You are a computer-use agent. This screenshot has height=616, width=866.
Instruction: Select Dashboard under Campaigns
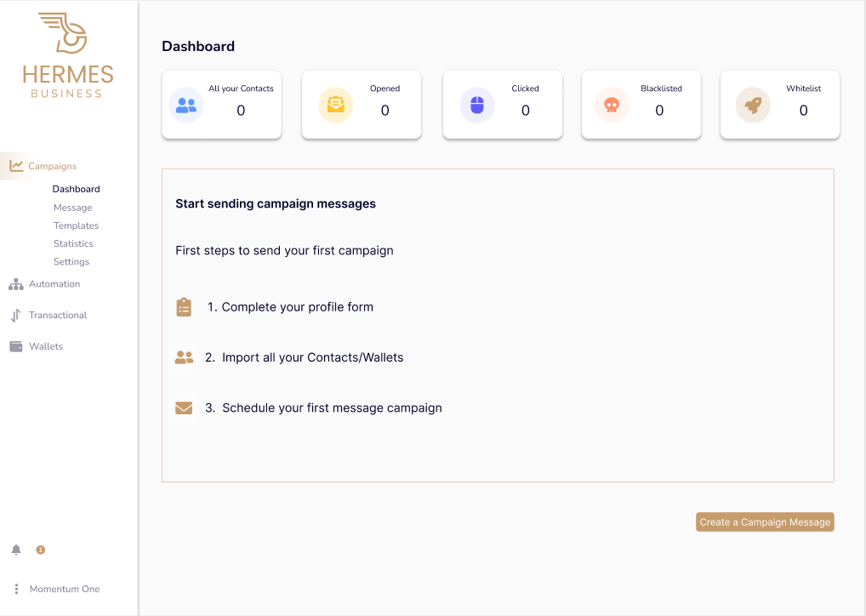(76, 188)
